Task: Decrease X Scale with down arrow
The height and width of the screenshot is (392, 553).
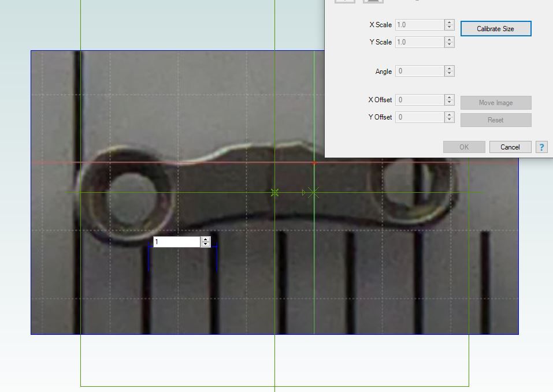Action: [449, 28]
